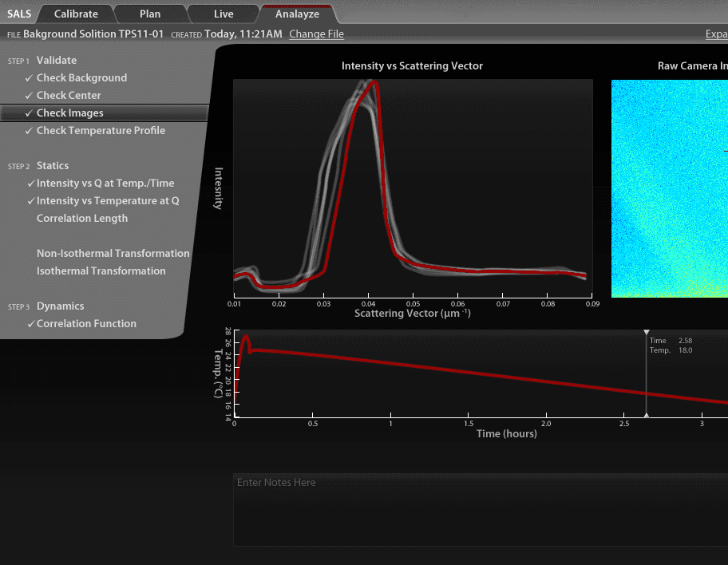Open Check Temperature Profile step

(x=101, y=130)
